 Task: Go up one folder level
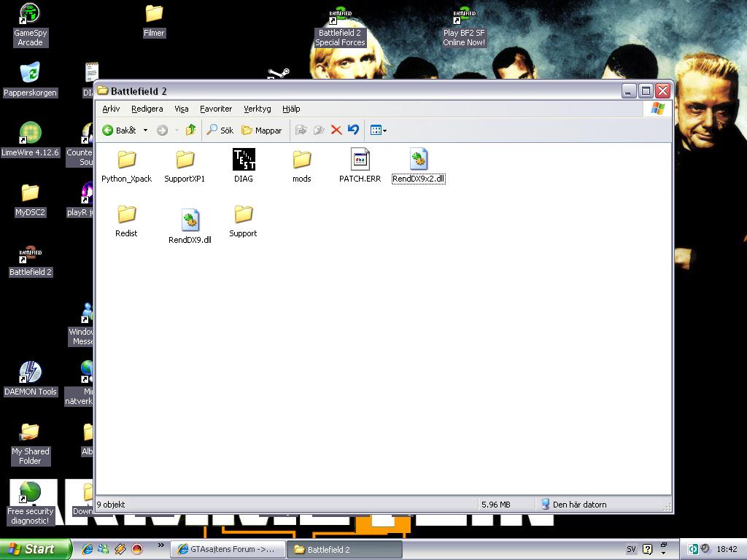click(x=191, y=130)
